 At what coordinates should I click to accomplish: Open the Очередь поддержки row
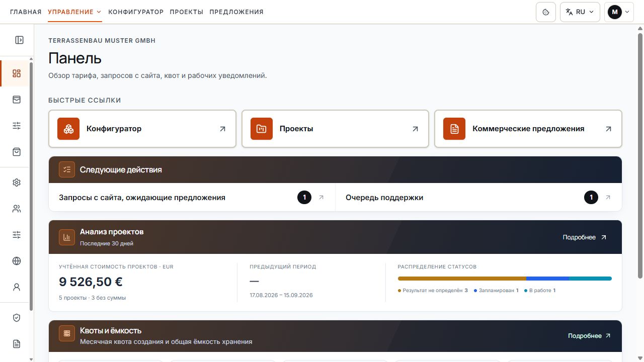tap(478, 198)
